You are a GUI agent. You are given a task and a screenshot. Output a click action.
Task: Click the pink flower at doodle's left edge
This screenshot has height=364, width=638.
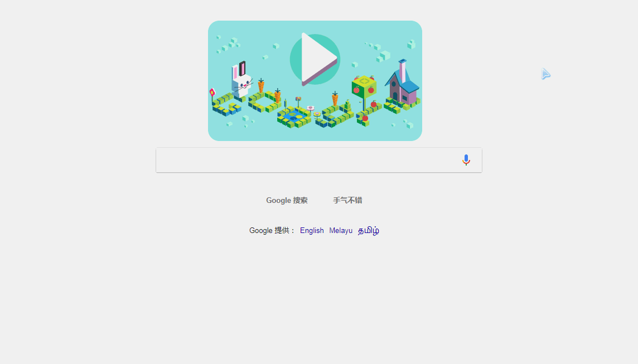212,93
